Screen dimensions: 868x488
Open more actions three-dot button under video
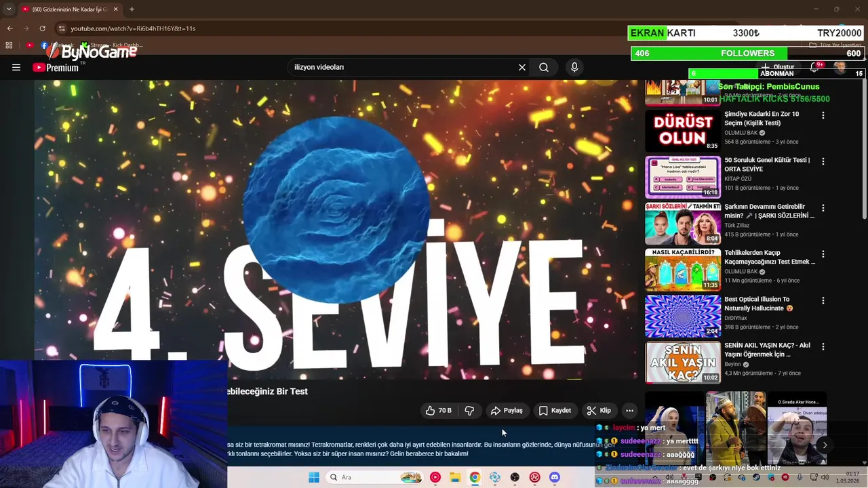pos(629,410)
